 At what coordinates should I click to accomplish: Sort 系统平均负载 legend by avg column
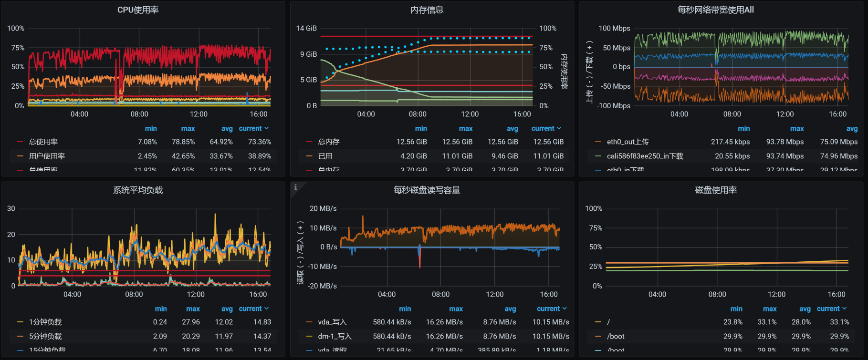tap(227, 309)
